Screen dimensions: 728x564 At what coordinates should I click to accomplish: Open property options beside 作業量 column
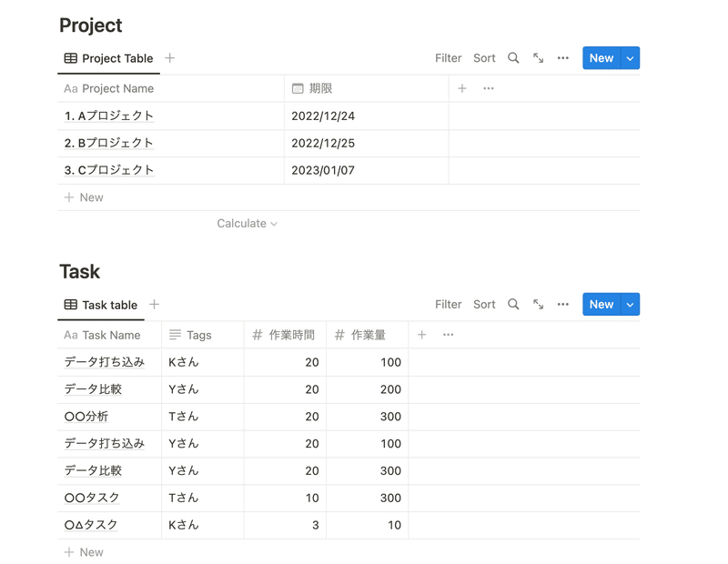(x=448, y=335)
